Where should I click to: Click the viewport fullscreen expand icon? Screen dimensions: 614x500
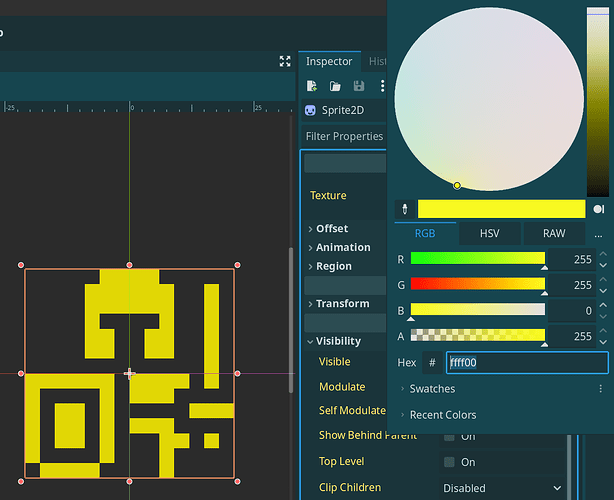point(285,61)
